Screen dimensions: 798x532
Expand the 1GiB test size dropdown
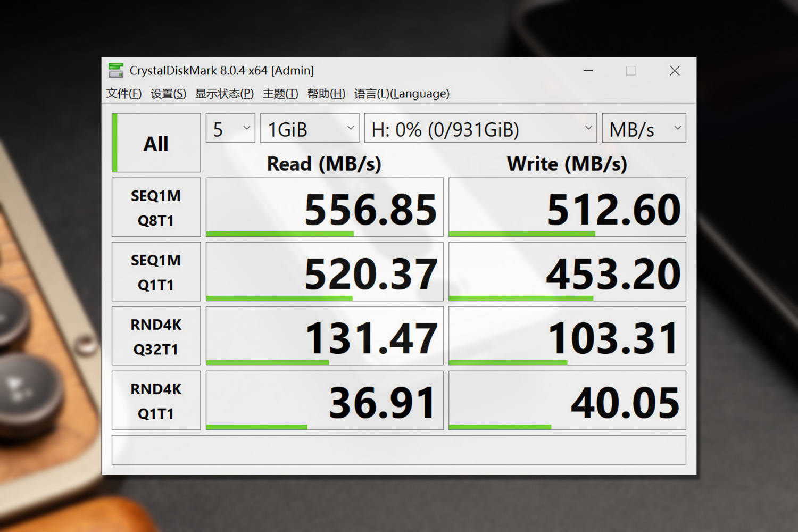[310, 128]
